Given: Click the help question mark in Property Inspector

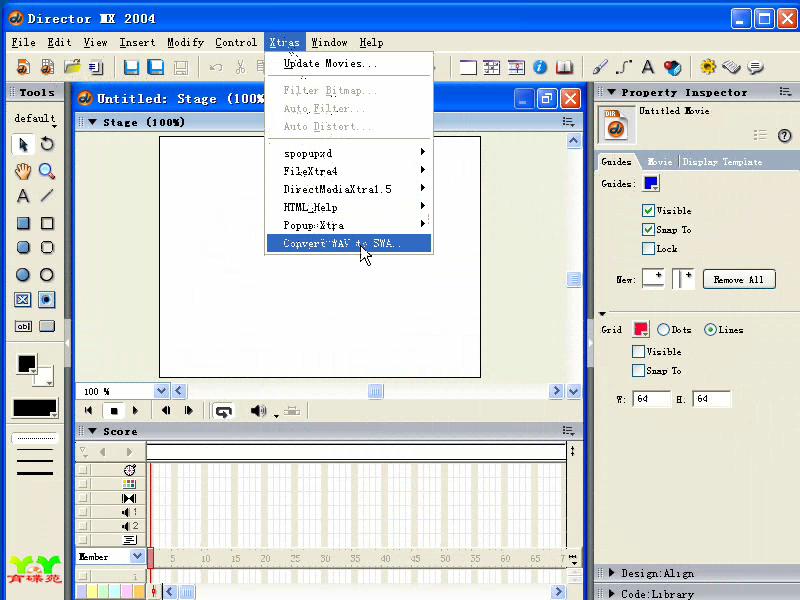Looking at the screenshot, I should click(x=785, y=135).
